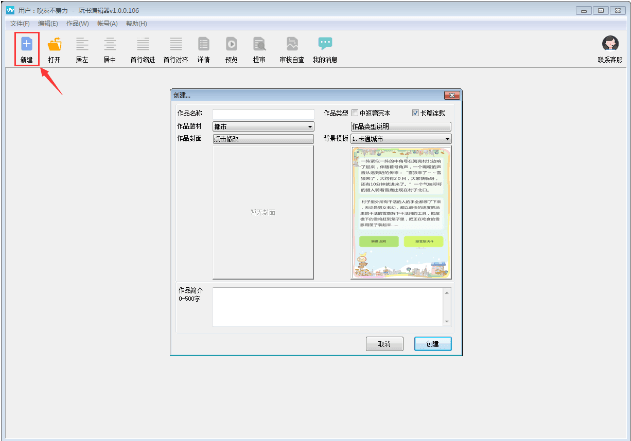Click the 联系客服 customer service avatar
This screenshot has height=441, width=631.
click(609, 45)
